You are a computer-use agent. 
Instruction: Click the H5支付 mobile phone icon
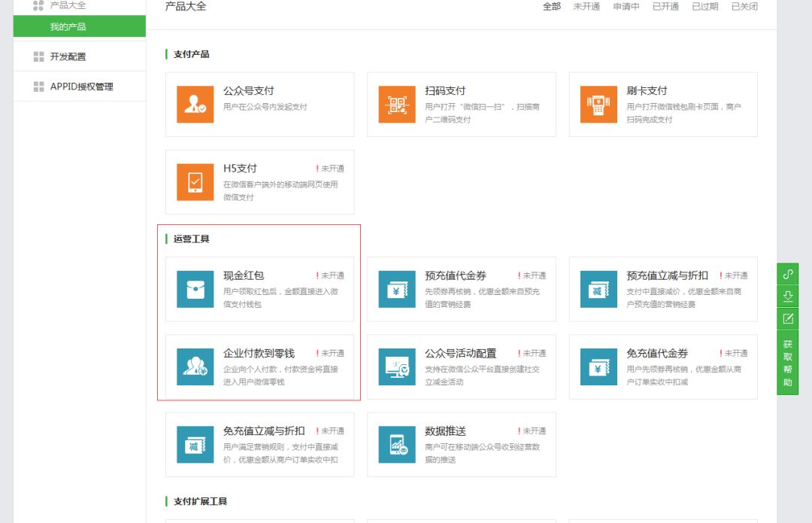[x=195, y=182]
